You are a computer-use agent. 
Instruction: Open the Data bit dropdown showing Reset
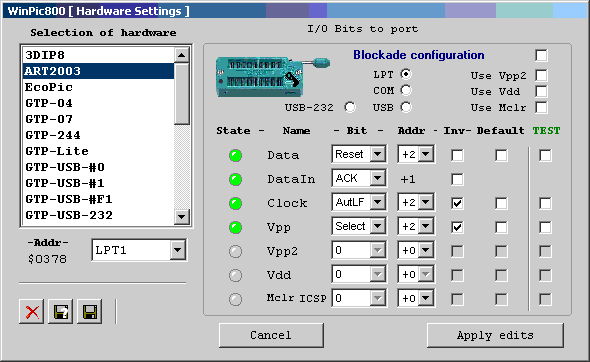377,154
